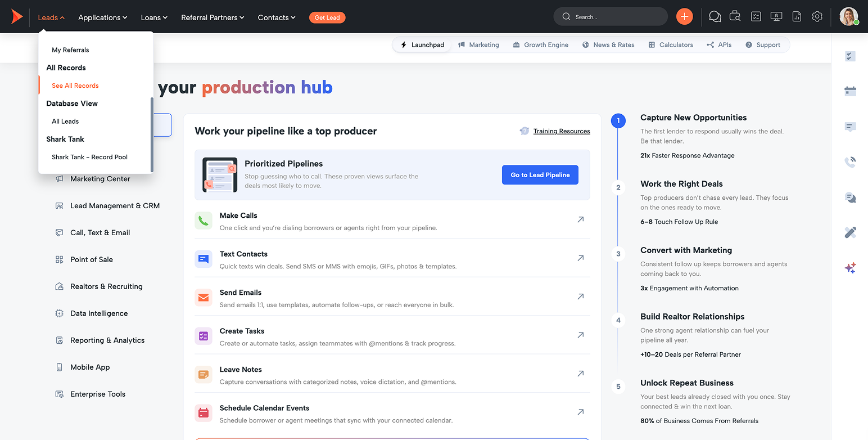Click the Leave Notes orange note icon

tap(204, 375)
